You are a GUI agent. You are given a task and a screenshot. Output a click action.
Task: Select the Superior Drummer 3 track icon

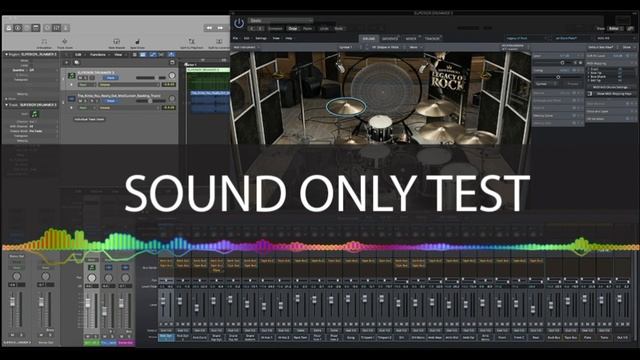tap(71, 76)
